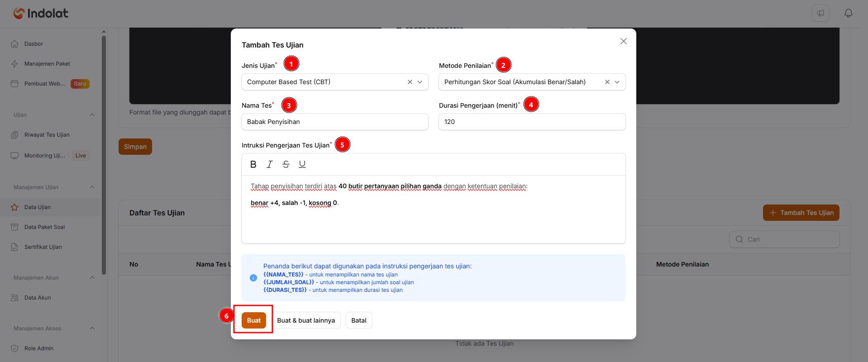Click the Manajemen Paket lightning icon
Image resolution: width=868 pixels, height=362 pixels.
[x=14, y=64]
